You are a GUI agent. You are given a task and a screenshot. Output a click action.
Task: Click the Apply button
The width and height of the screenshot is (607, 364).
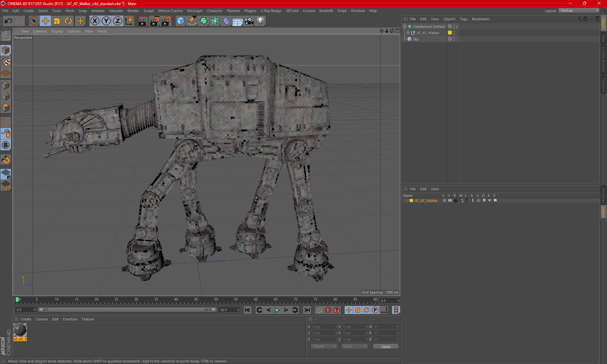tap(386, 347)
